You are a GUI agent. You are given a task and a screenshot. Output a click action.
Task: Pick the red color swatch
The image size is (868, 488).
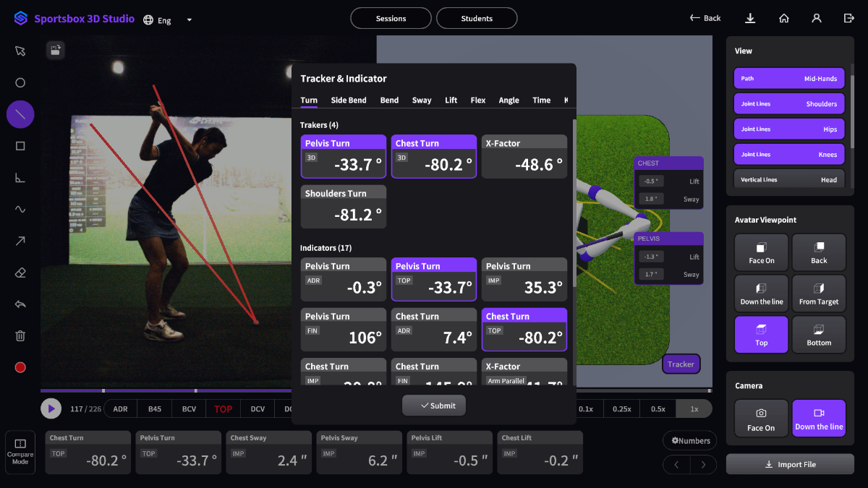tap(20, 367)
